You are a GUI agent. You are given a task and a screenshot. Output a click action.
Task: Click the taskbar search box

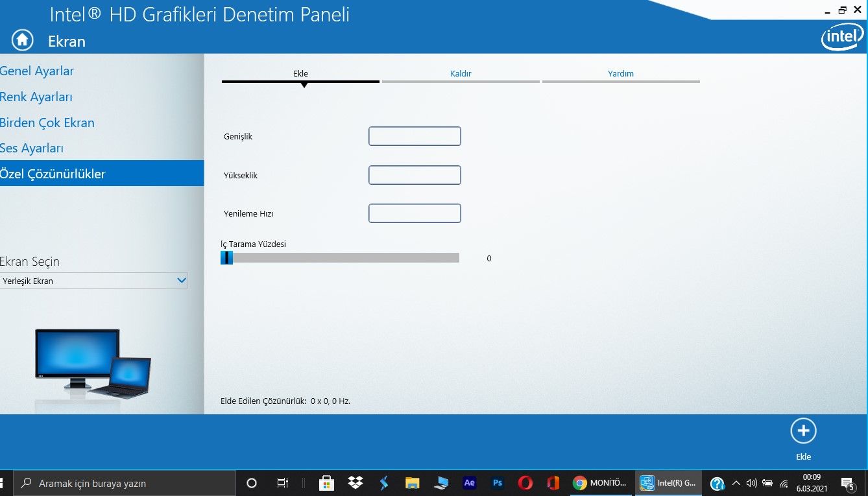(x=123, y=483)
